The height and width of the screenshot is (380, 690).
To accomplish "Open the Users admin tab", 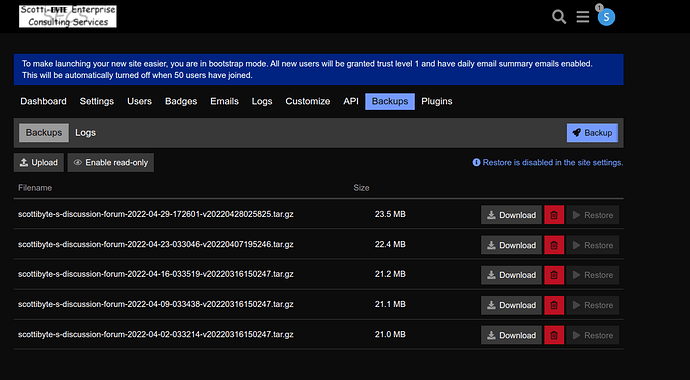I will pyautogui.click(x=139, y=101).
